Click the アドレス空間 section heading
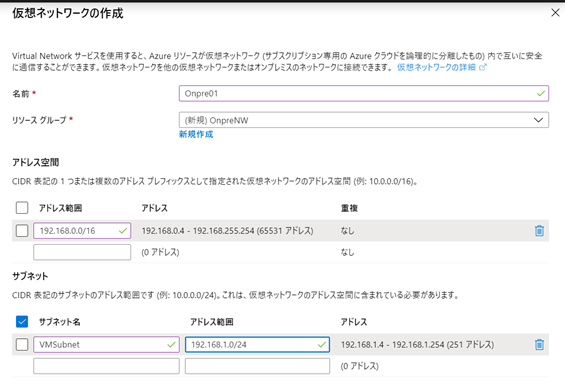The height and width of the screenshot is (390, 565). [36, 163]
